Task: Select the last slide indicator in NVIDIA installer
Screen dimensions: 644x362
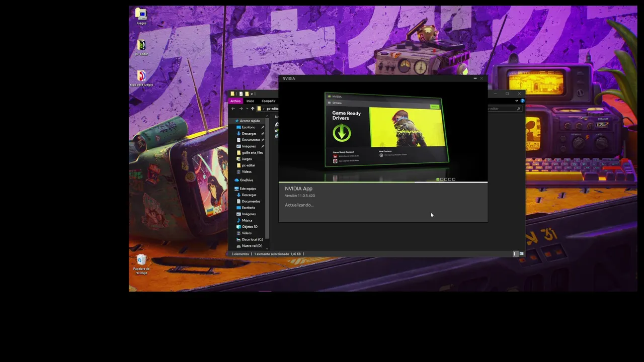Action: (x=454, y=179)
